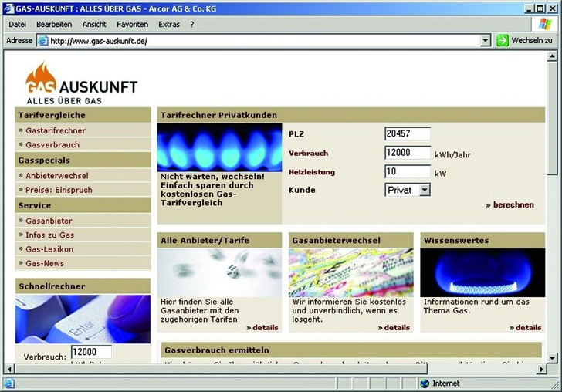Click the page icon in address bar
The image size is (562, 392).
coord(42,41)
